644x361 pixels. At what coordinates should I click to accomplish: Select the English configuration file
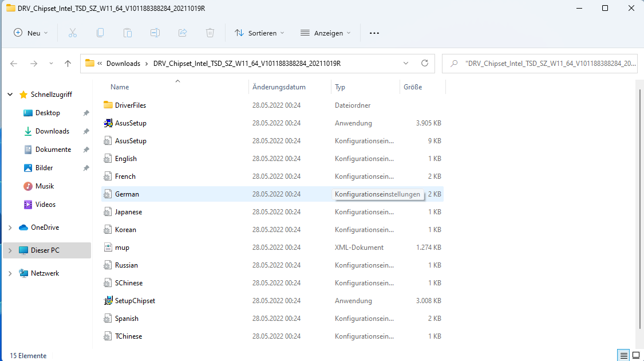[272, 159]
